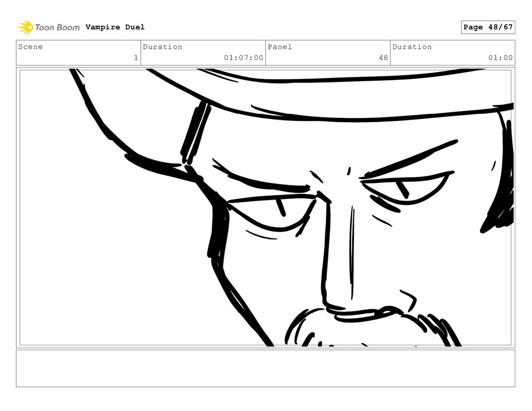Viewport: 532px width, 411px height.
Task: Click the 'Page 48/67' page indicator
Action: [488, 27]
